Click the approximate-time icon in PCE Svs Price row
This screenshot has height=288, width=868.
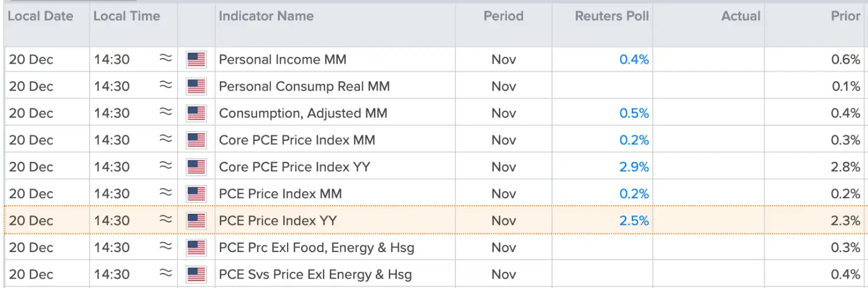[166, 273]
